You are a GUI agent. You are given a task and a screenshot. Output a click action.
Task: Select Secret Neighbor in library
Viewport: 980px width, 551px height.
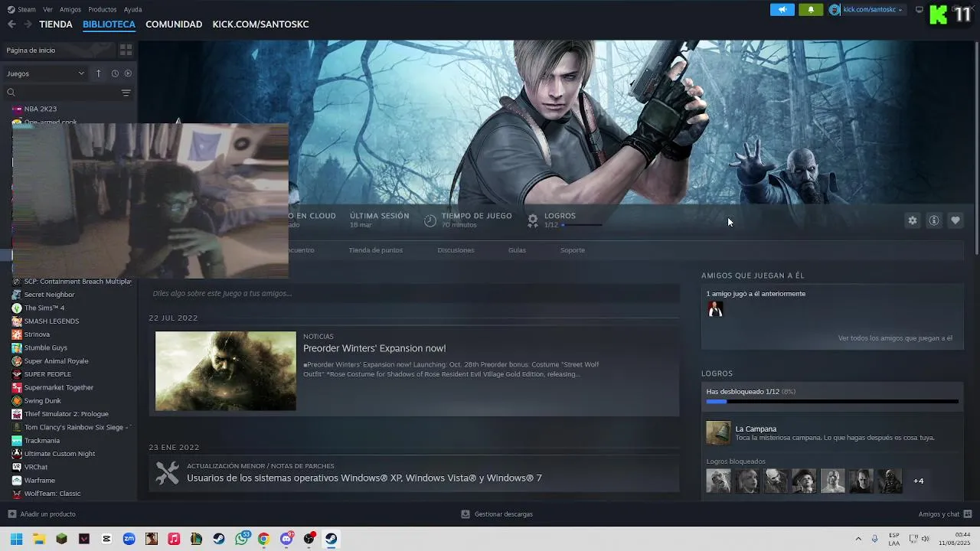(x=49, y=295)
